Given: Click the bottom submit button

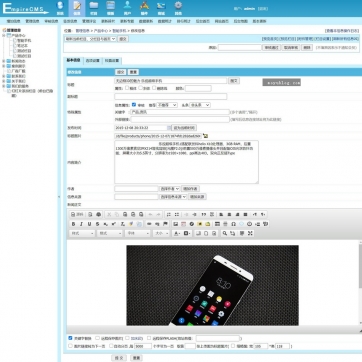Looking at the screenshot, I should (119, 358).
